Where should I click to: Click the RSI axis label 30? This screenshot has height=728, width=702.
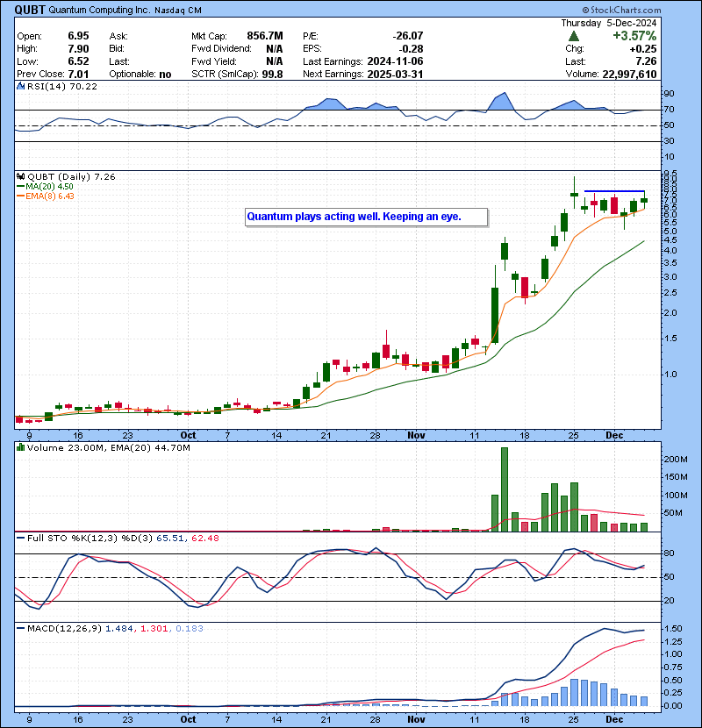(x=670, y=140)
